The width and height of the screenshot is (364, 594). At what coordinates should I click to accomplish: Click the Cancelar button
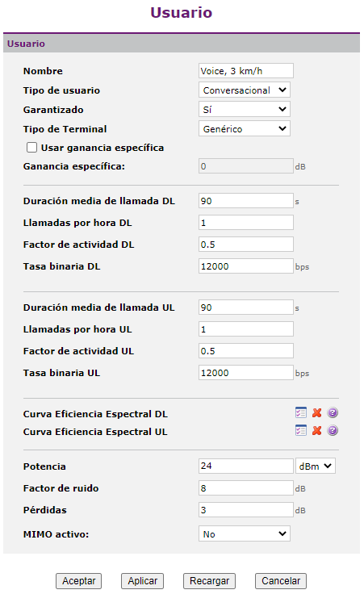(x=281, y=581)
